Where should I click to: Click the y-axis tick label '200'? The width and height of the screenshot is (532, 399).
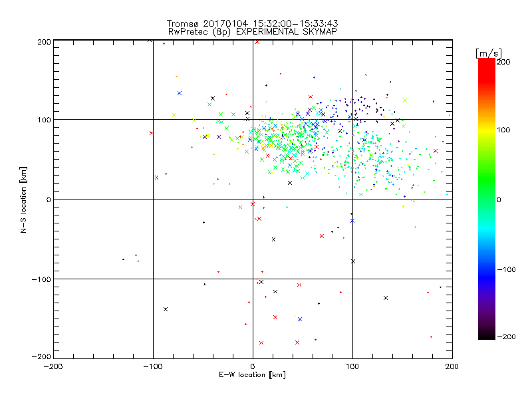coord(44,42)
